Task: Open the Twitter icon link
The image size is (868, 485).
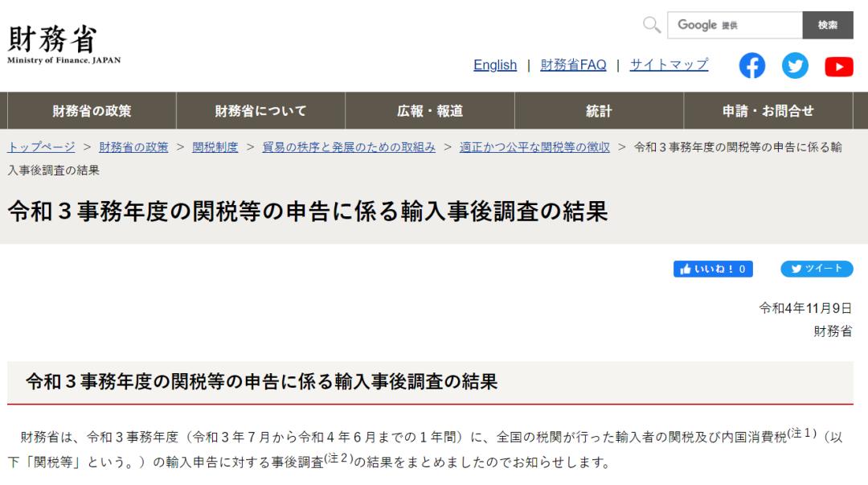Action: pyautogui.click(x=795, y=66)
